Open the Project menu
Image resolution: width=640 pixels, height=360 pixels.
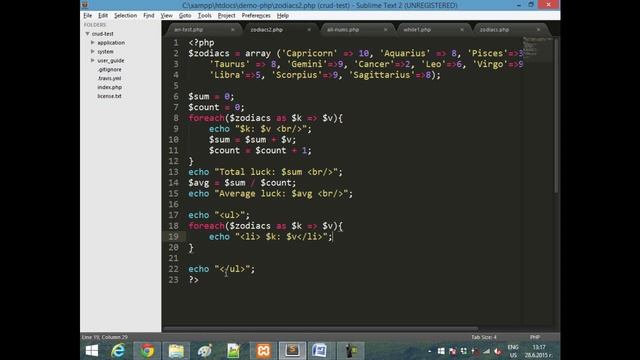227,16
